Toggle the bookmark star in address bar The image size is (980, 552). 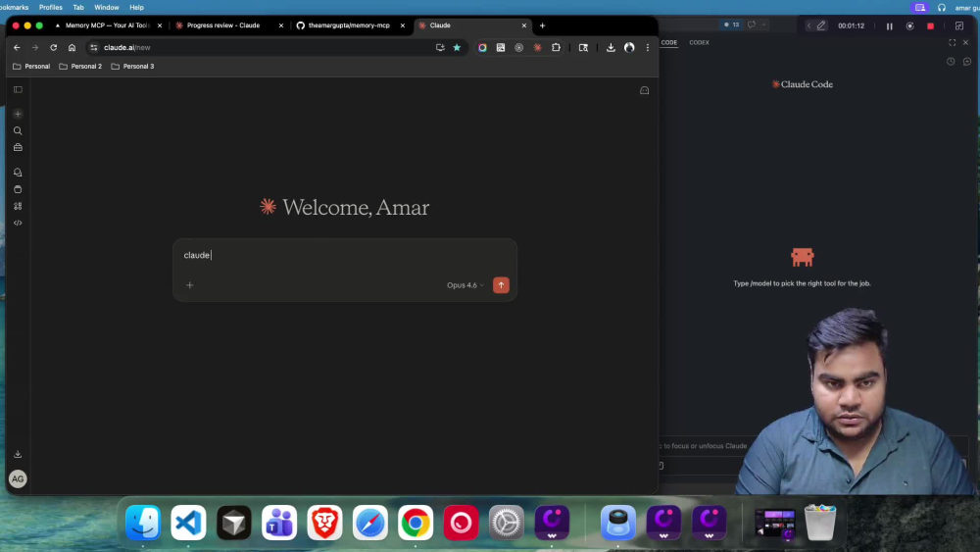tap(457, 47)
